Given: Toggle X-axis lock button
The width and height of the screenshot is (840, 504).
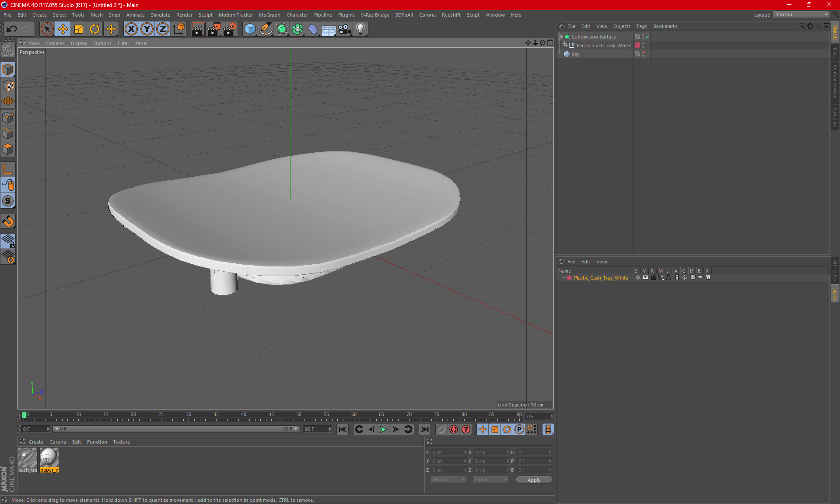Looking at the screenshot, I should [131, 29].
